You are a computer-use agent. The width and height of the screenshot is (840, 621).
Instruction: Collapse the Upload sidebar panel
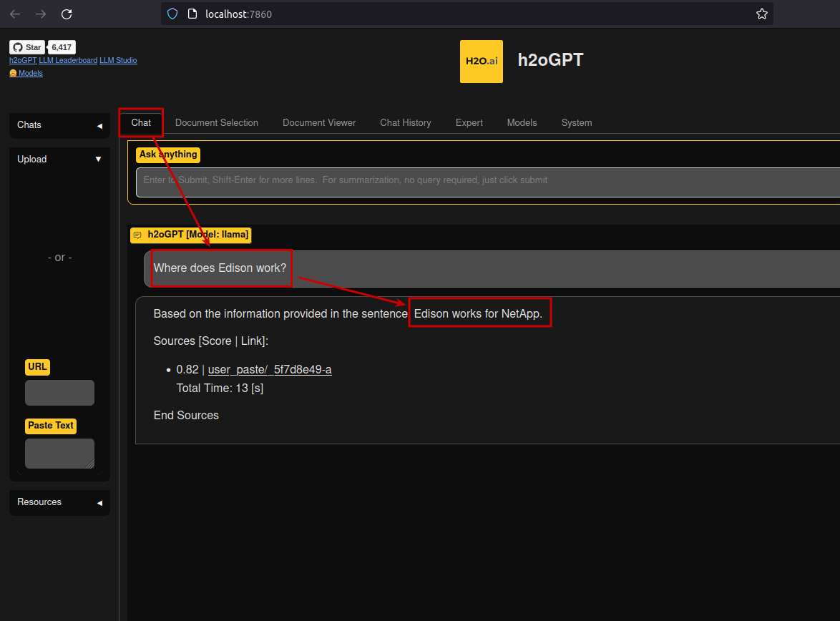[x=59, y=159]
